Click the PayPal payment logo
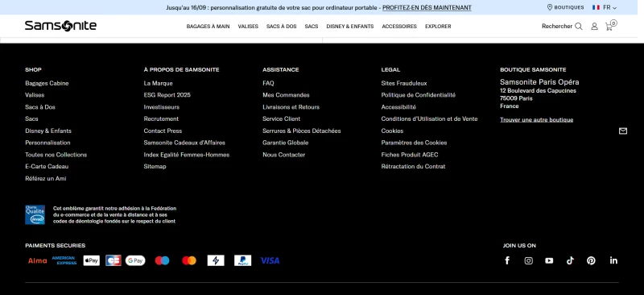This screenshot has width=644, height=295. point(243,260)
